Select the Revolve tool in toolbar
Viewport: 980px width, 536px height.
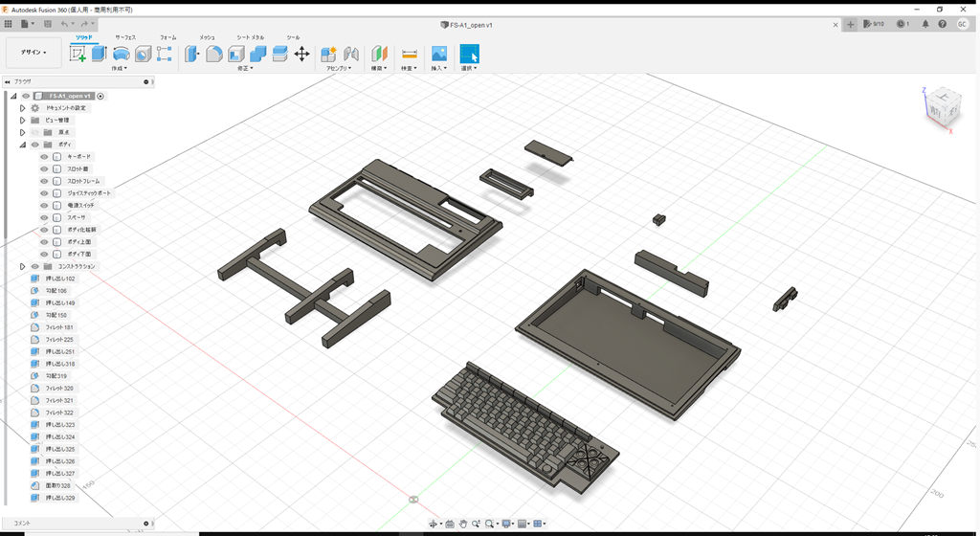122,55
